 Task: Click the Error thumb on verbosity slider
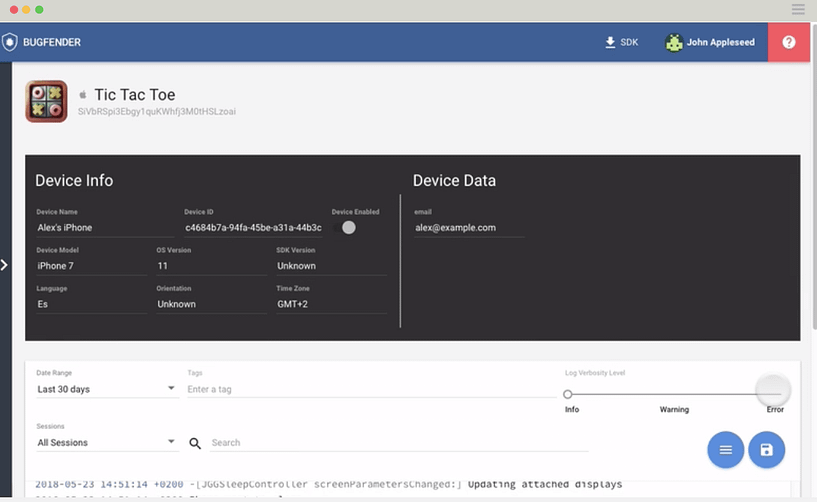[774, 390]
